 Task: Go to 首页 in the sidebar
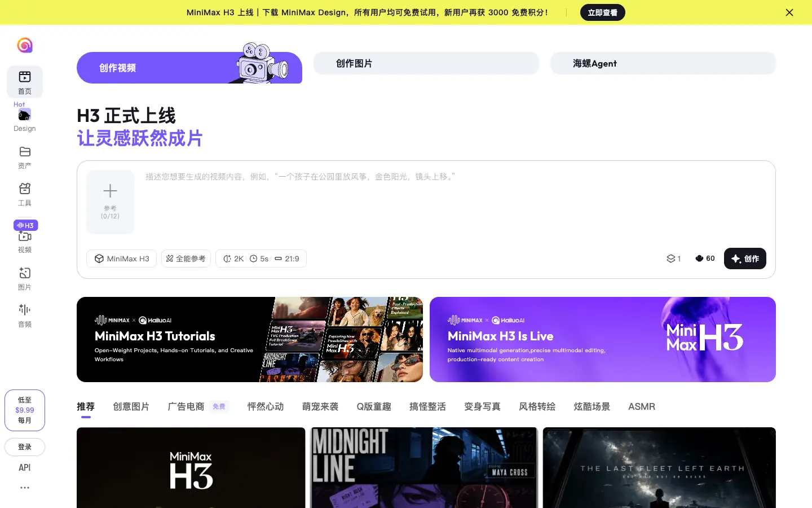click(x=25, y=82)
